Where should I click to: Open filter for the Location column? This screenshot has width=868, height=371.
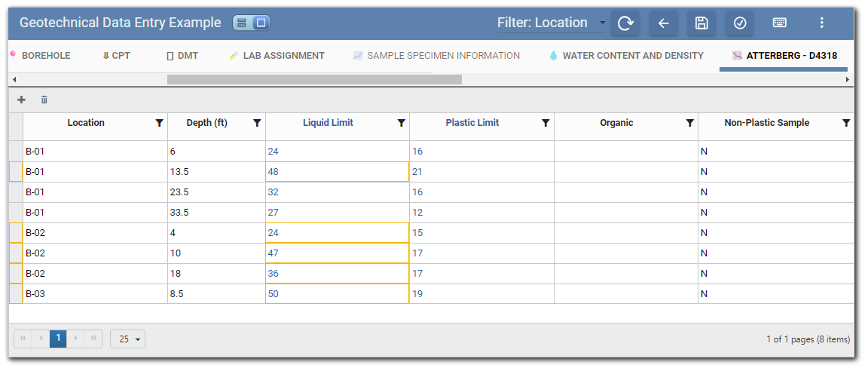click(159, 123)
